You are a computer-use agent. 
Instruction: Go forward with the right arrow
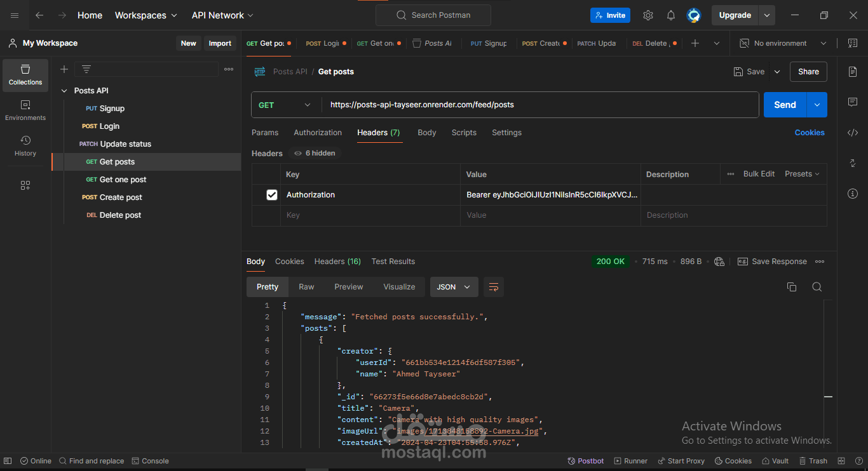62,15
